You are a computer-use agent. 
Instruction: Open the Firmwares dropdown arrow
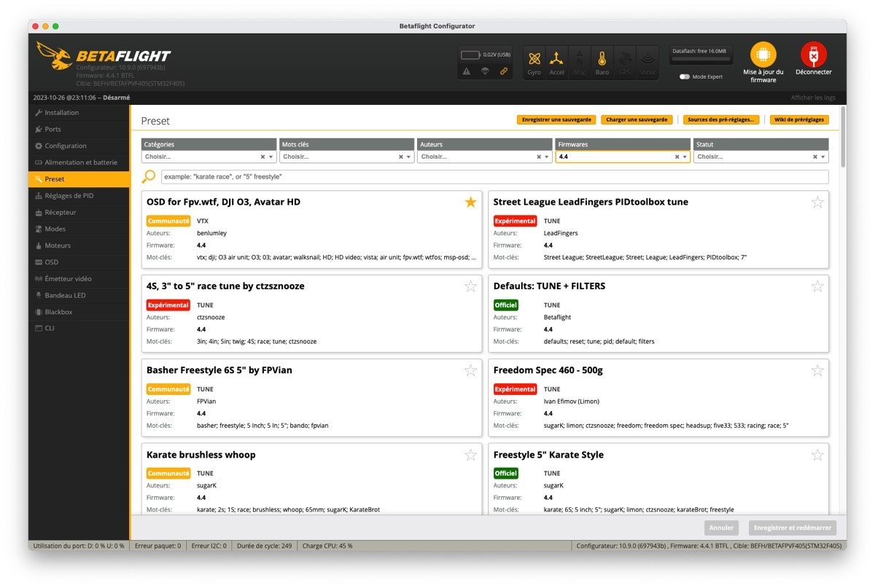point(685,157)
